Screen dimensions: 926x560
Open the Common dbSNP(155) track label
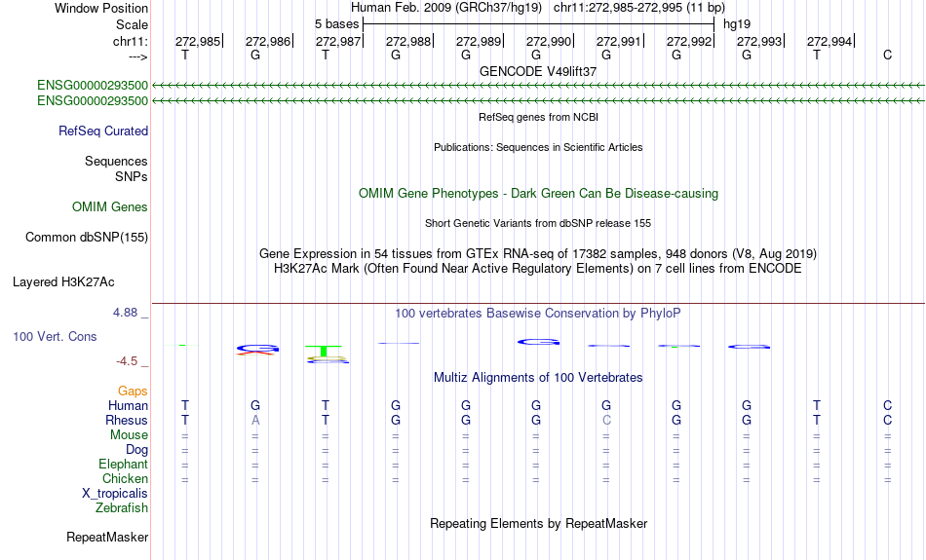coord(87,238)
